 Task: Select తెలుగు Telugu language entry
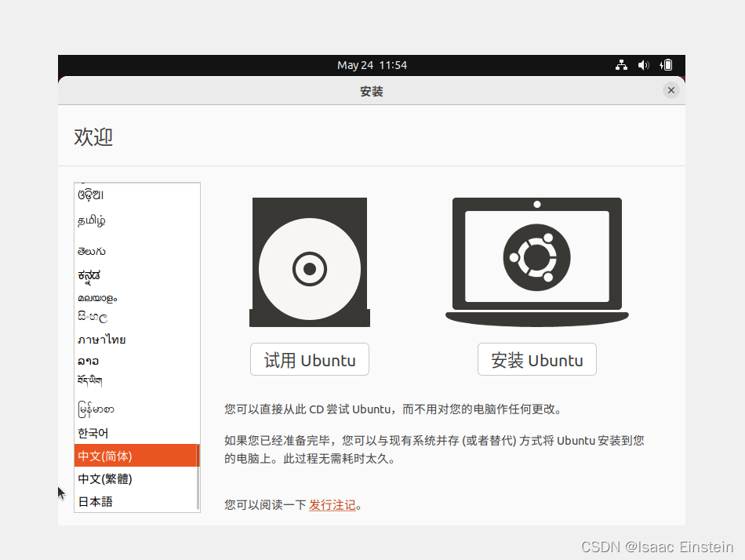136,251
